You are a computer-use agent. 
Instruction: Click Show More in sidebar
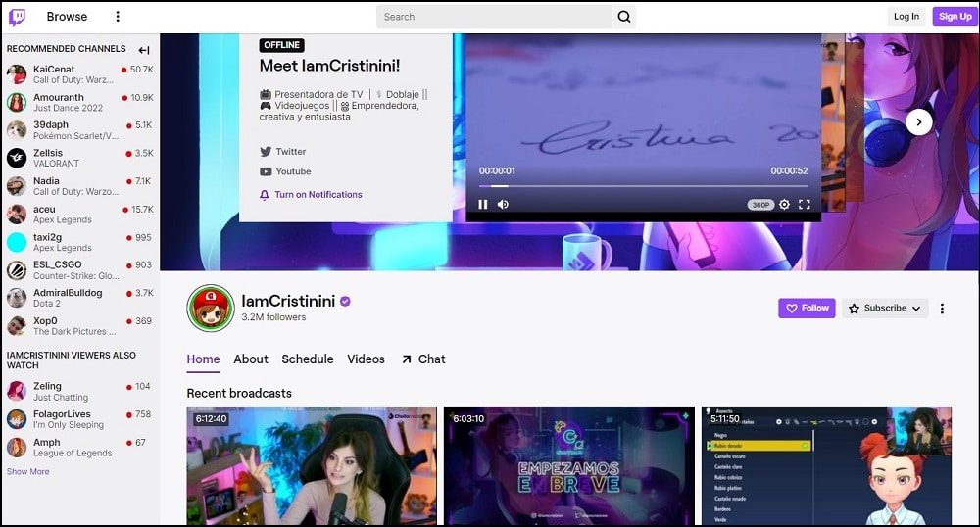(28, 471)
